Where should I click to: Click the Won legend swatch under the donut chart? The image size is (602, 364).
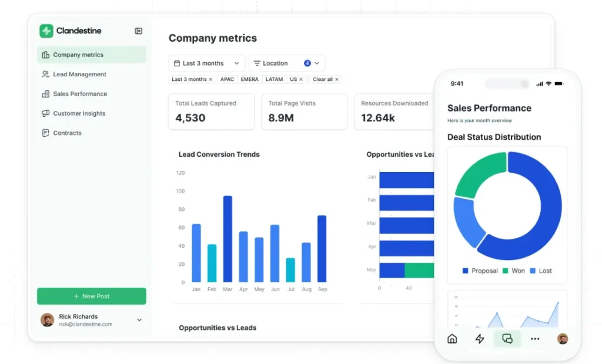pos(506,271)
